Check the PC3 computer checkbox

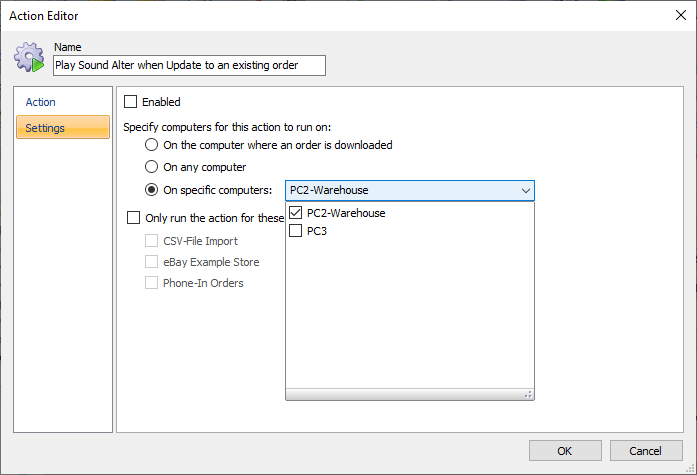296,231
